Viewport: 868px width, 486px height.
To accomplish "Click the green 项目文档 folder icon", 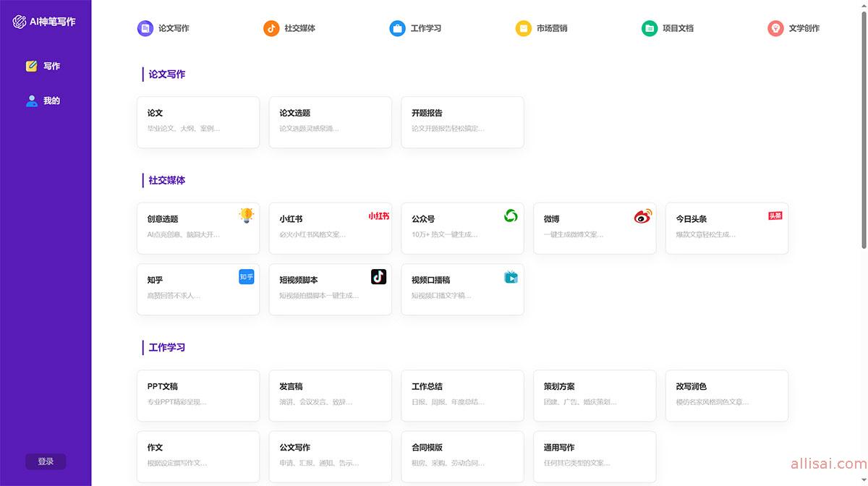I will [650, 28].
